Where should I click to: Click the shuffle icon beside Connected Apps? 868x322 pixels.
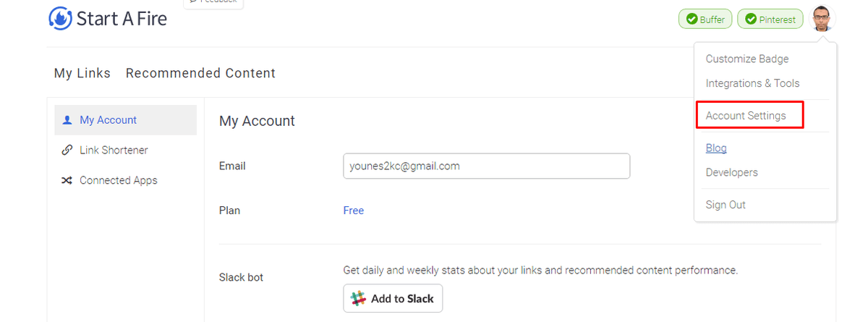(x=67, y=181)
